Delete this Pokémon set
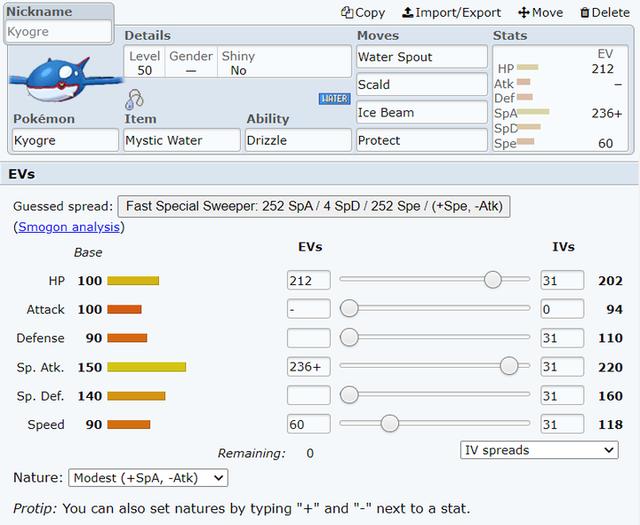This screenshot has height=525, width=640. click(x=605, y=13)
